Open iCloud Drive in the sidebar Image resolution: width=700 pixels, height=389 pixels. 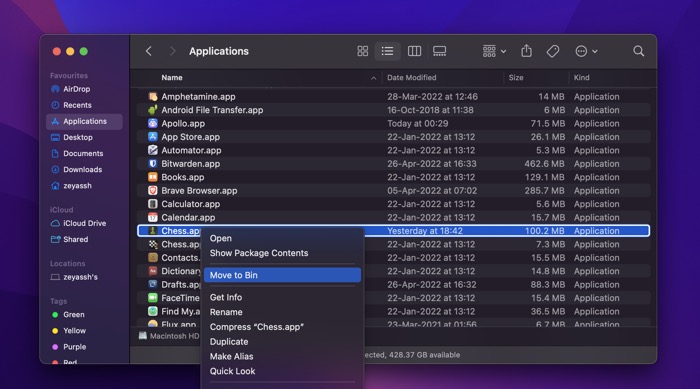(x=84, y=223)
